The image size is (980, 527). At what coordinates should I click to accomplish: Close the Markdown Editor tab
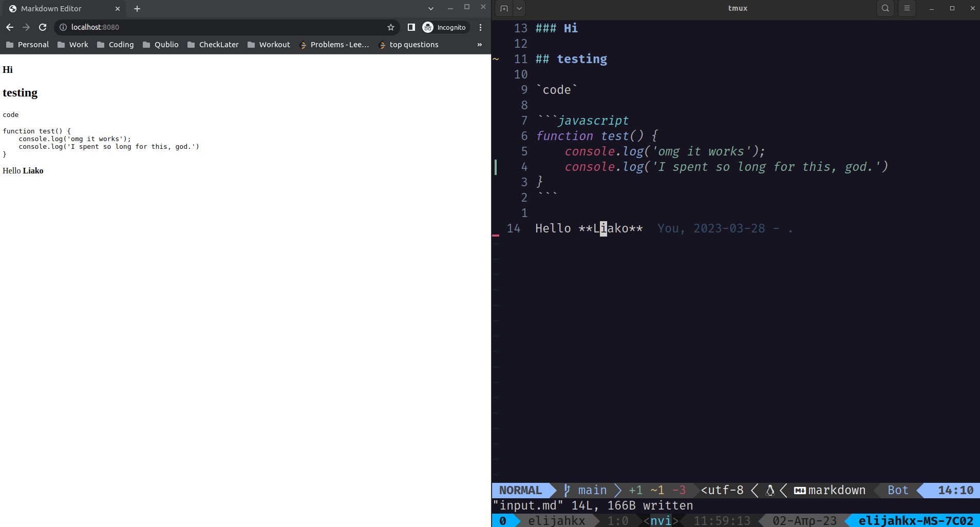tap(117, 9)
